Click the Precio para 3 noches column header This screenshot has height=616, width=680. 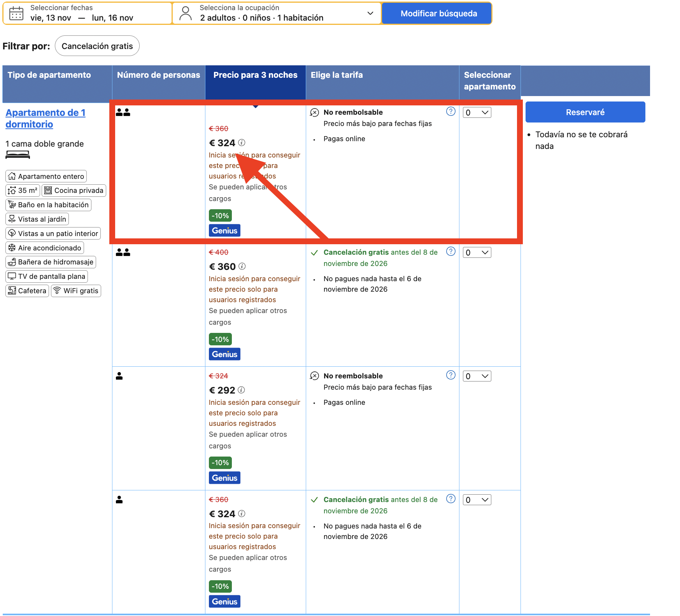click(255, 75)
